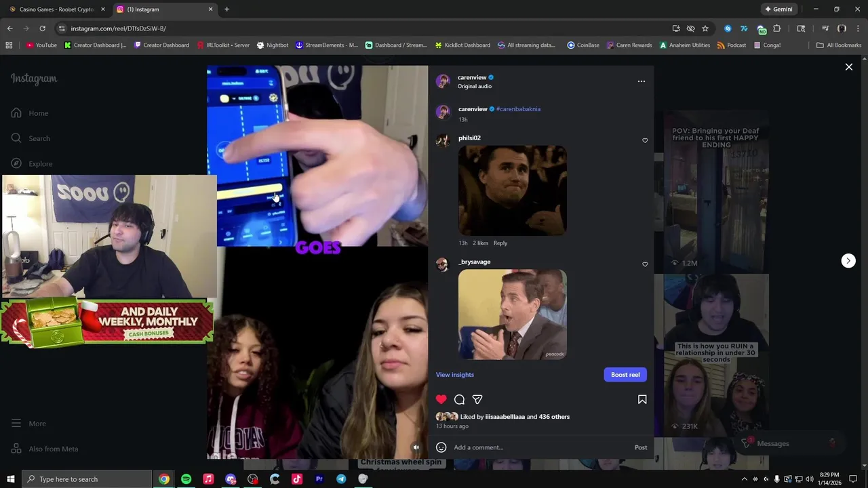Screen dimensions: 868x488
Task: Open the More menu in Instagram sidebar
Action: click(28, 424)
